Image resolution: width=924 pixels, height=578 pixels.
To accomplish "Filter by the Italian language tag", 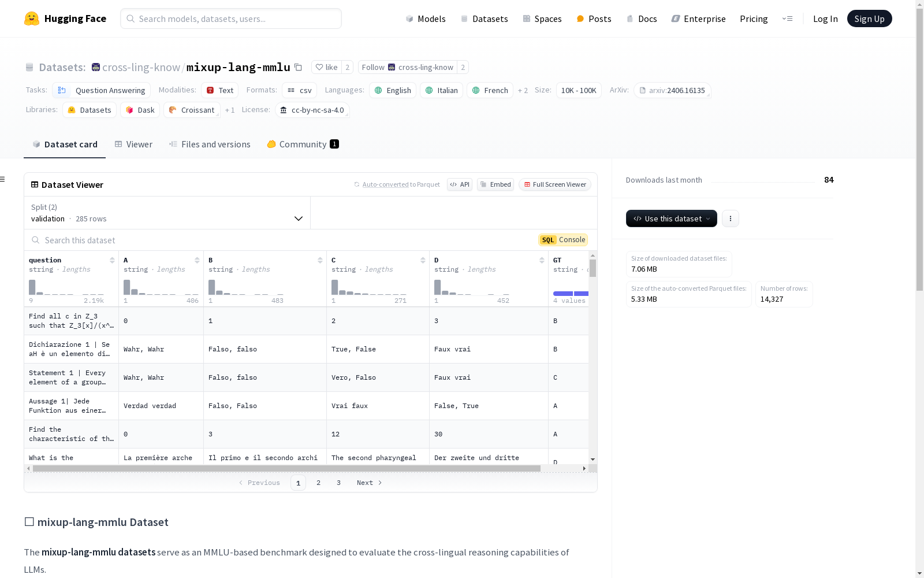I will [442, 90].
